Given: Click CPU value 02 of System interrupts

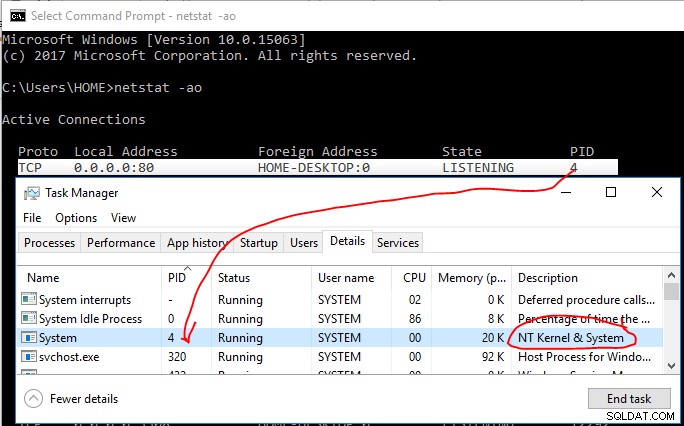Looking at the screenshot, I should pos(415,300).
